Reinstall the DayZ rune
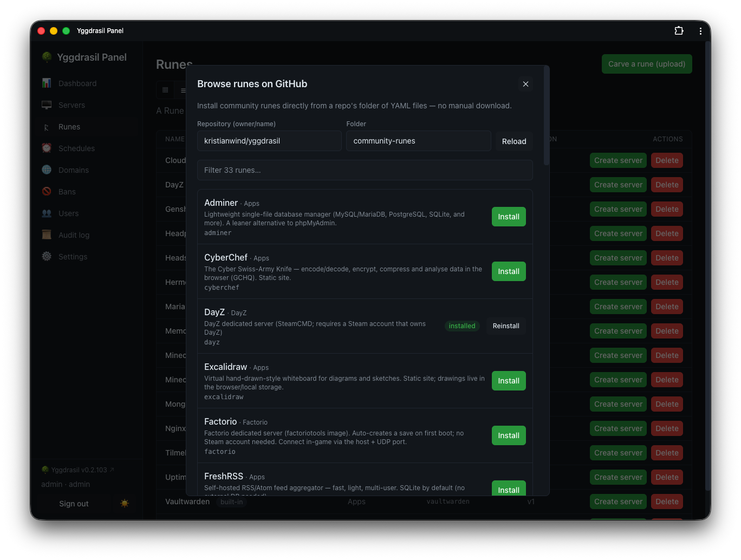This screenshot has width=741, height=560. 506,326
